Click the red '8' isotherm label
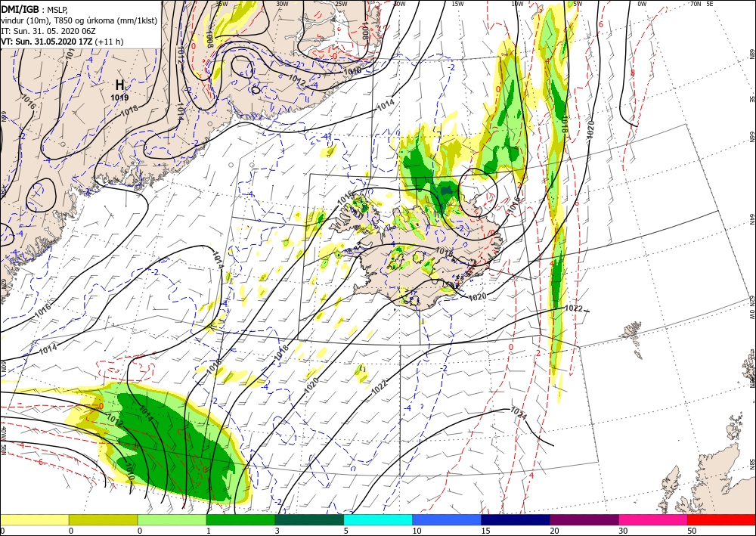The width and height of the screenshot is (756, 536). pyautogui.click(x=633, y=73)
